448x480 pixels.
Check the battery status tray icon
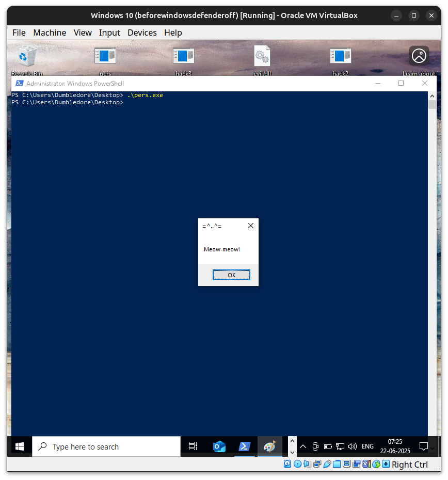[x=328, y=447]
